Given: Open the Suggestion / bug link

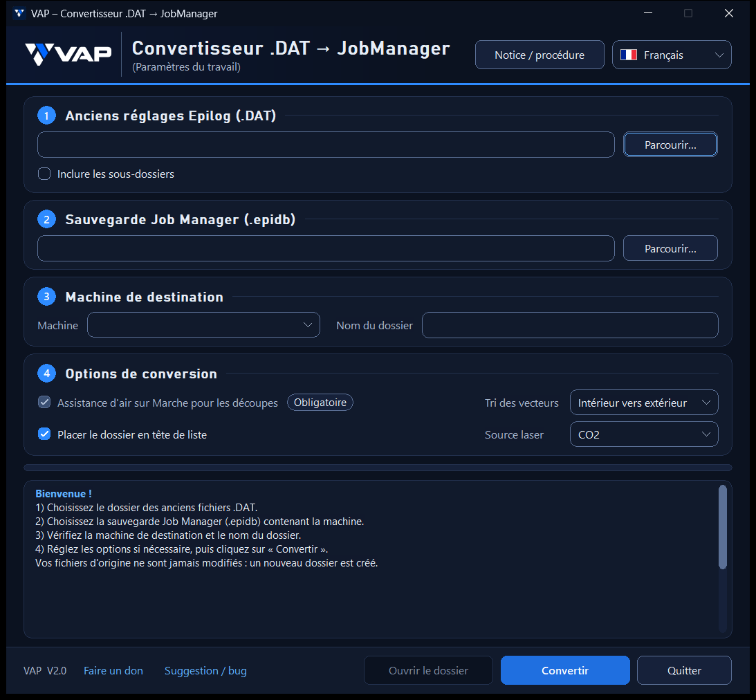Looking at the screenshot, I should pos(205,670).
